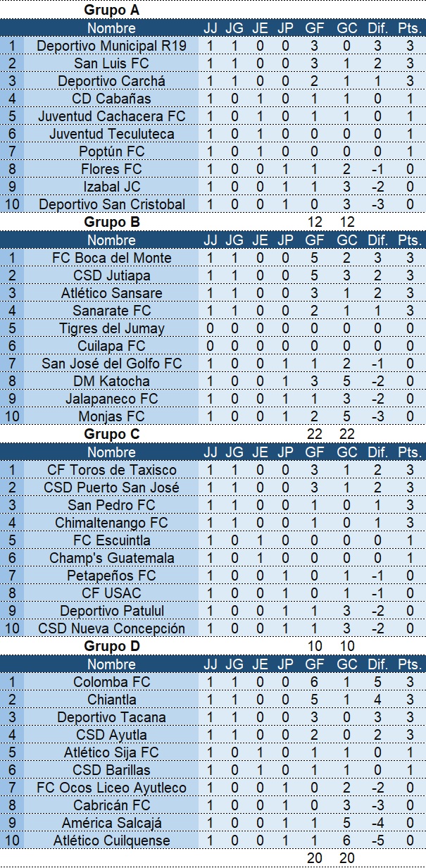Screen dimensions: 426x868
Task: Select the América Salcajá row name
Action: (x=111, y=823)
